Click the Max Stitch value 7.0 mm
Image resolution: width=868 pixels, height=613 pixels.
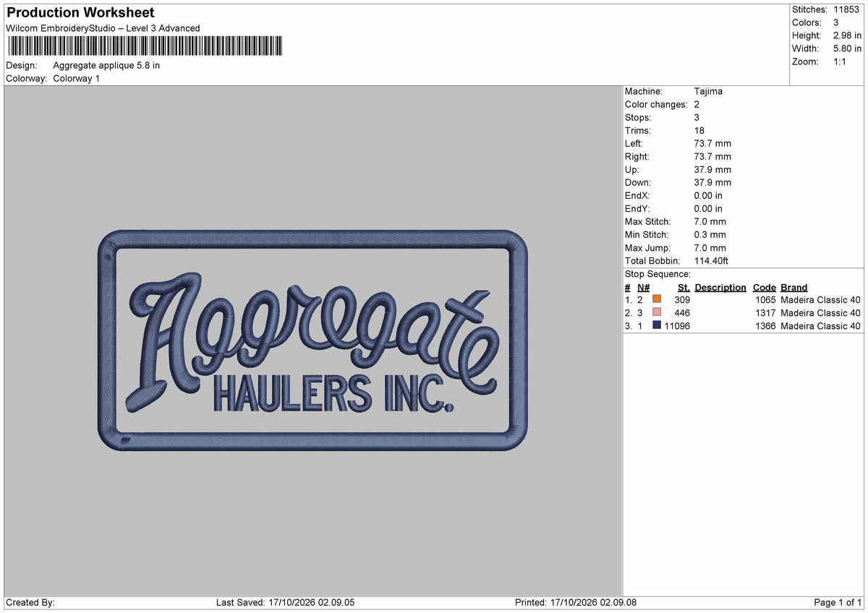click(710, 221)
